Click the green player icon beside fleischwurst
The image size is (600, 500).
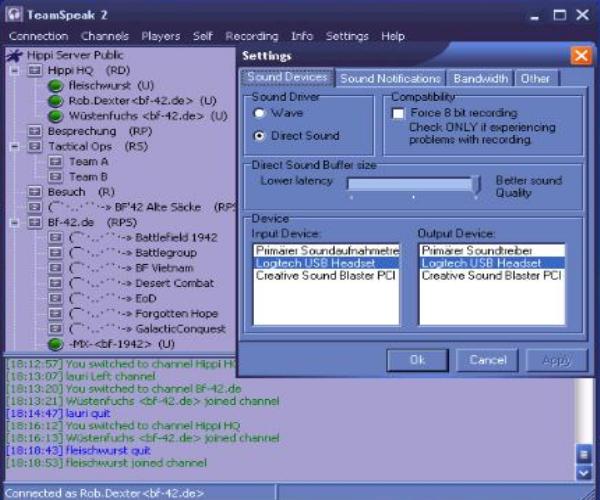click(55, 86)
